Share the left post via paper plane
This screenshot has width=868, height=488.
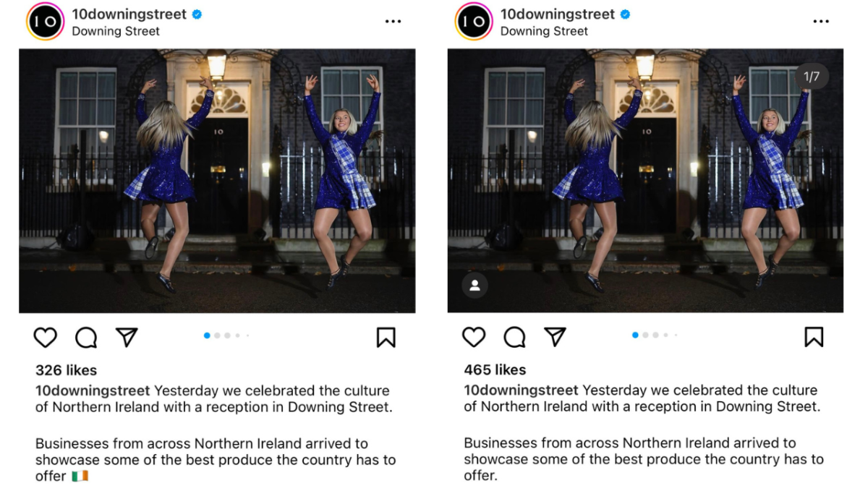click(127, 338)
